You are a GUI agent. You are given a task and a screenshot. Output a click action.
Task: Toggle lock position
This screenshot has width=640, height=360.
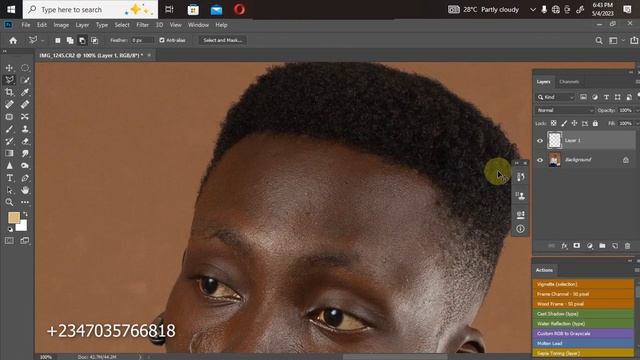pyautogui.click(x=574, y=123)
